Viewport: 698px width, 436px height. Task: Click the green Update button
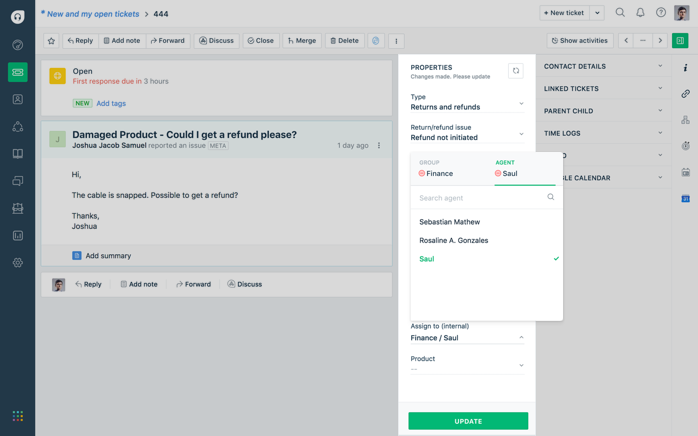468,421
